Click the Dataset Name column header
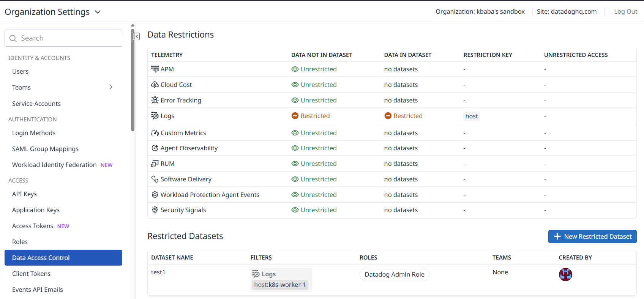Screen dimensions: 644x299 172,258
